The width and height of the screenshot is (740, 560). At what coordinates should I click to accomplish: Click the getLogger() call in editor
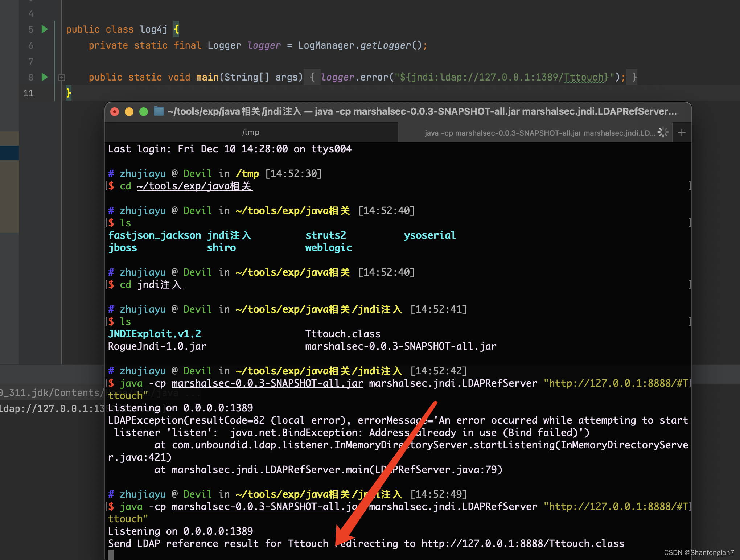click(391, 45)
